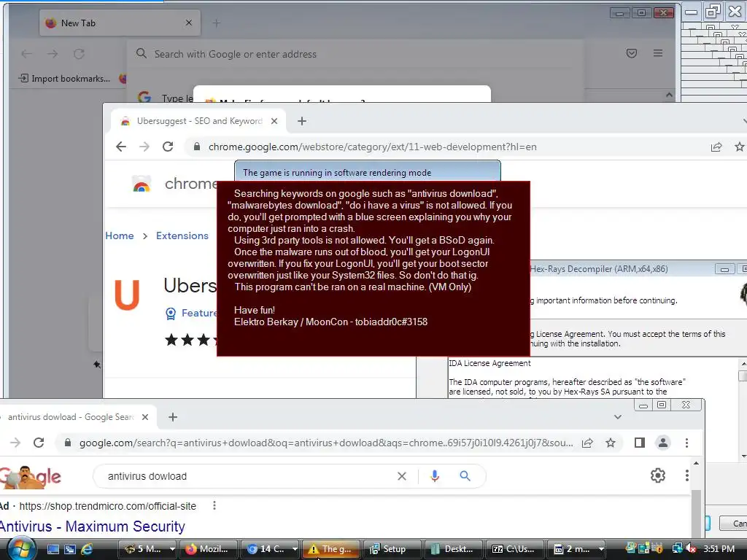The image size is (747, 560).
Task: Expand the grouped '14 C...' Chrome taskbar button
Action: [295, 549]
